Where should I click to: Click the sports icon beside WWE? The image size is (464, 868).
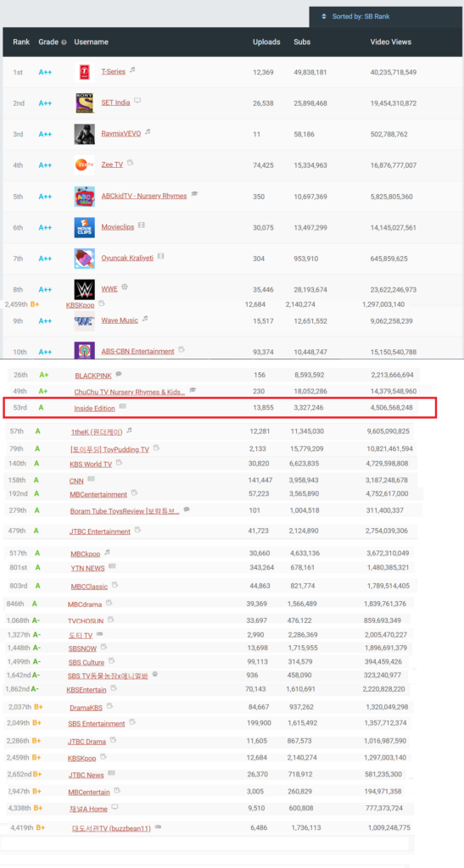pos(125,287)
